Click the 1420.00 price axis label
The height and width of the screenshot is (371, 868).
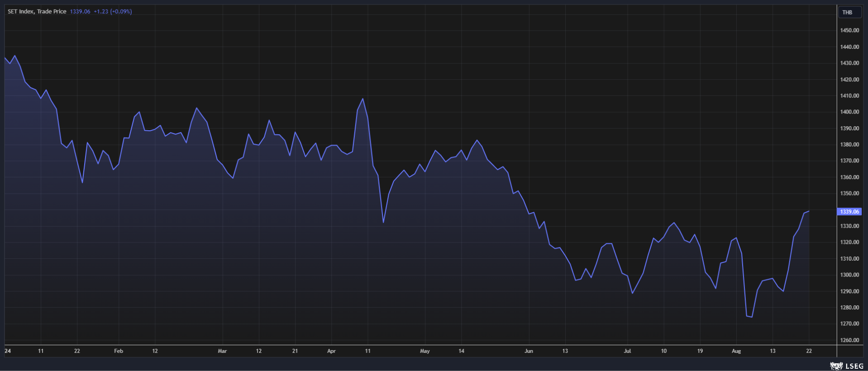[x=849, y=79]
